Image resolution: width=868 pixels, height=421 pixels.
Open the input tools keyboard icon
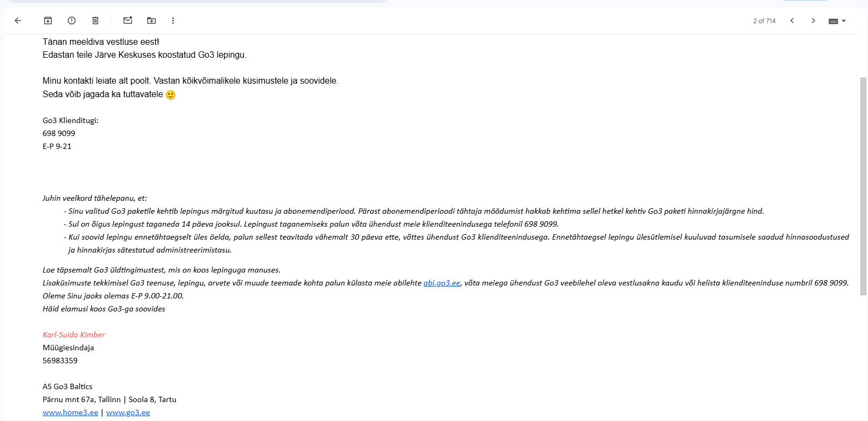[833, 21]
